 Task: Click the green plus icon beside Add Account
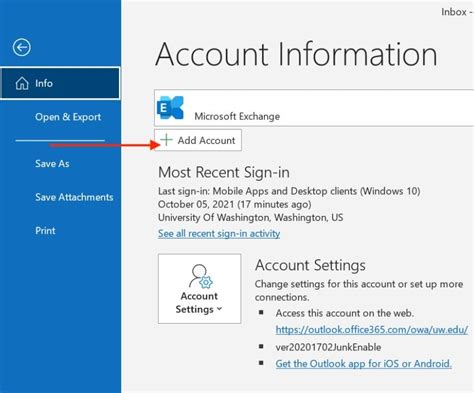pos(166,140)
